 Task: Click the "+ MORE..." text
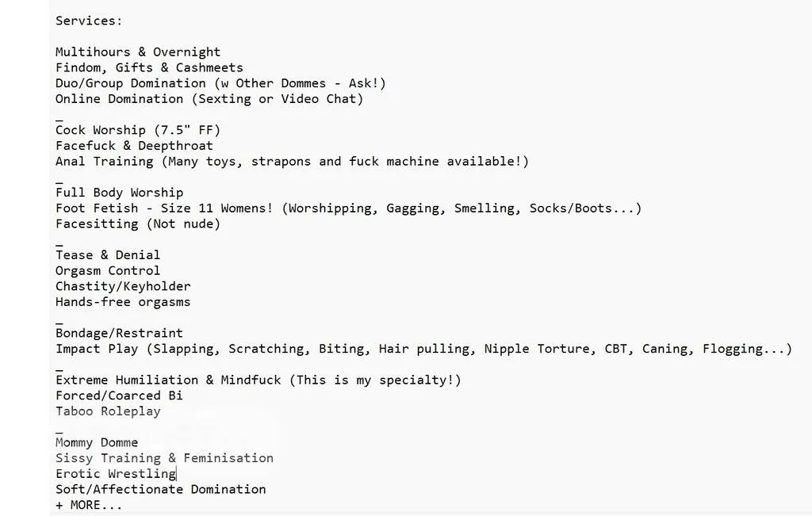point(89,505)
